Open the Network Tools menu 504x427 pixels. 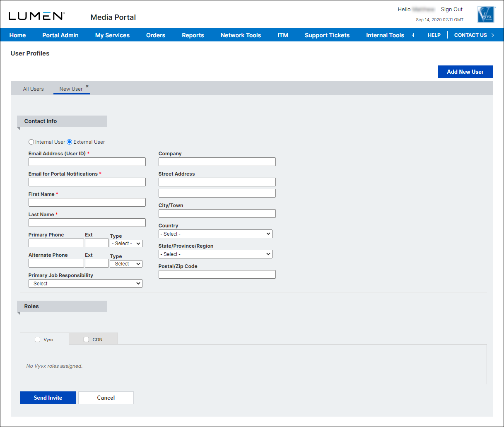(241, 35)
